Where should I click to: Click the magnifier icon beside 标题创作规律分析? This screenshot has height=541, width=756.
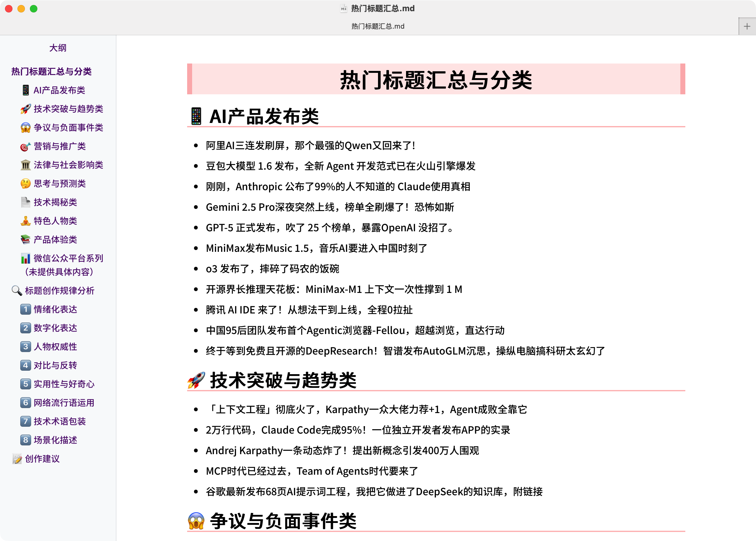pos(17,290)
